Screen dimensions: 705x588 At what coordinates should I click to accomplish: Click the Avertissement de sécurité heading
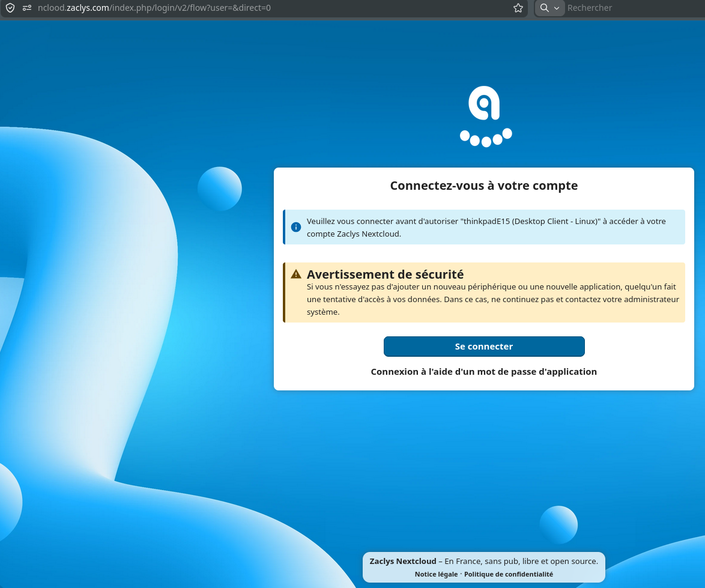pyautogui.click(x=385, y=274)
